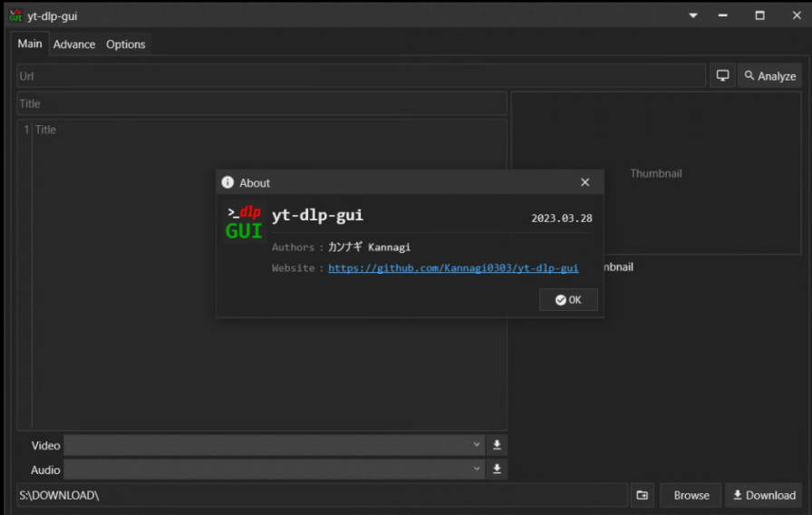Download audio only with Audio row arrow icon
812x515 pixels.
pyautogui.click(x=497, y=470)
